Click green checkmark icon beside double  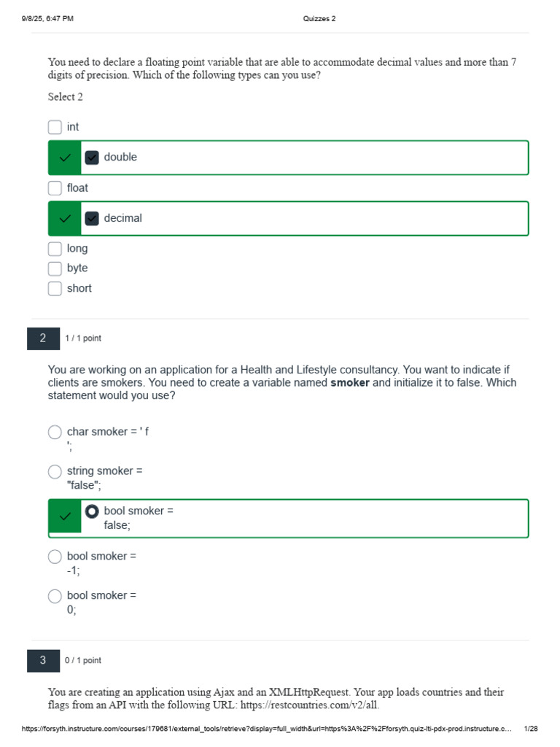click(65, 158)
